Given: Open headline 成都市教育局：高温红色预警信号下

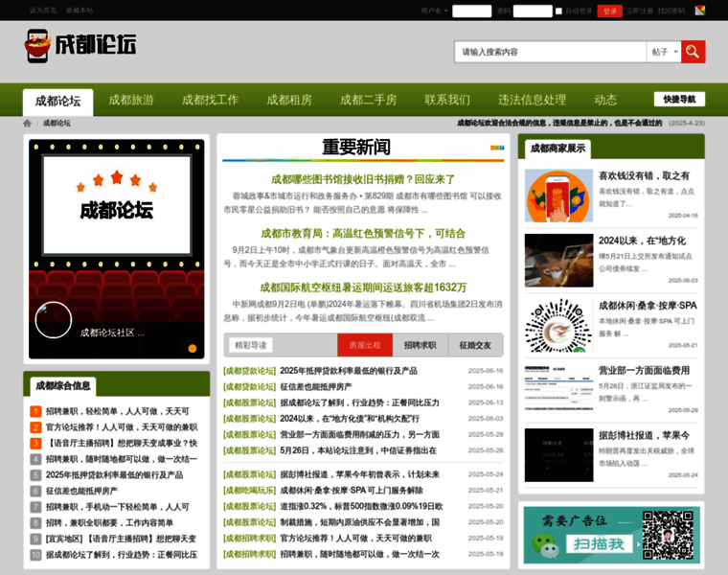Looking at the screenshot, I should (363, 233).
